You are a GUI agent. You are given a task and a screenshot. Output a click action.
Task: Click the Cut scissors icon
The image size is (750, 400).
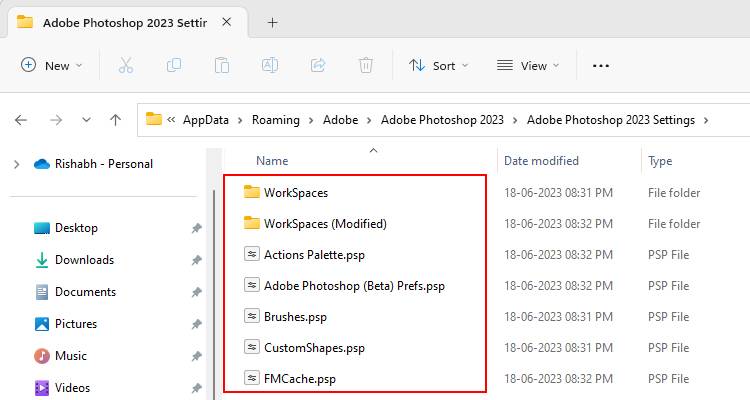coord(126,65)
